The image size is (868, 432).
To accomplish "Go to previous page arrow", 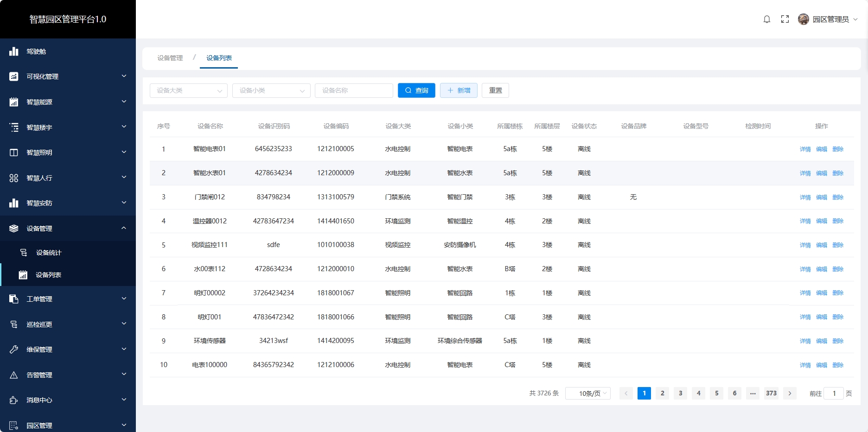I will click(x=626, y=393).
